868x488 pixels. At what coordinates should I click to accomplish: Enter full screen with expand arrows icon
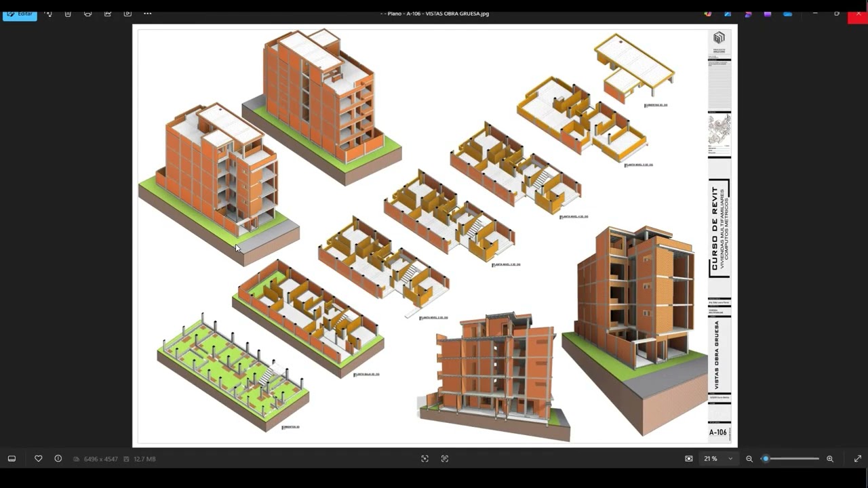point(858,459)
